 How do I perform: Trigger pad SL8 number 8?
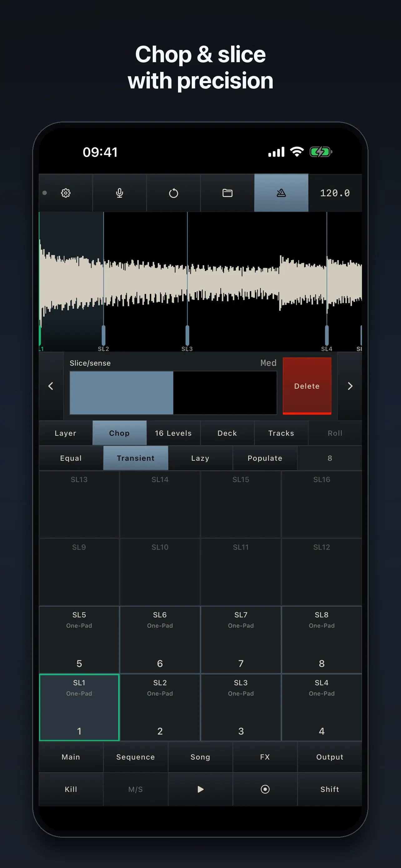click(x=322, y=640)
